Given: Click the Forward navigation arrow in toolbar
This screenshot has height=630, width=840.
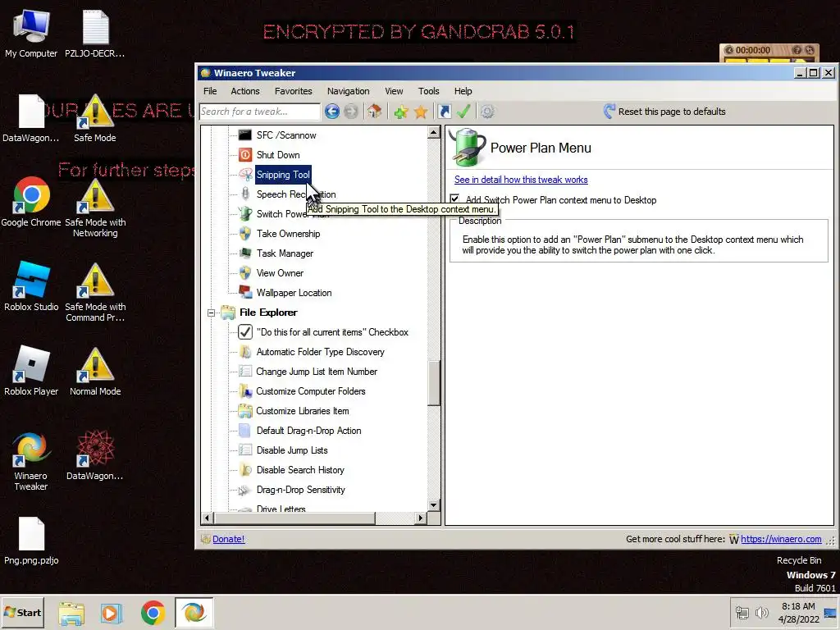Looking at the screenshot, I should coord(351,112).
